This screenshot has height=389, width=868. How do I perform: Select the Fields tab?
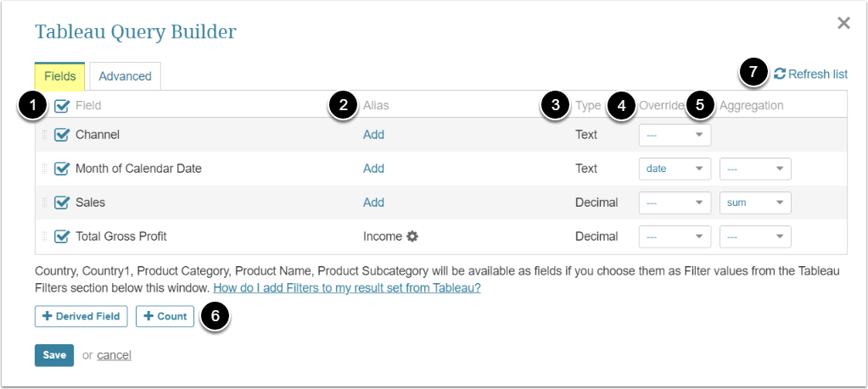59,76
